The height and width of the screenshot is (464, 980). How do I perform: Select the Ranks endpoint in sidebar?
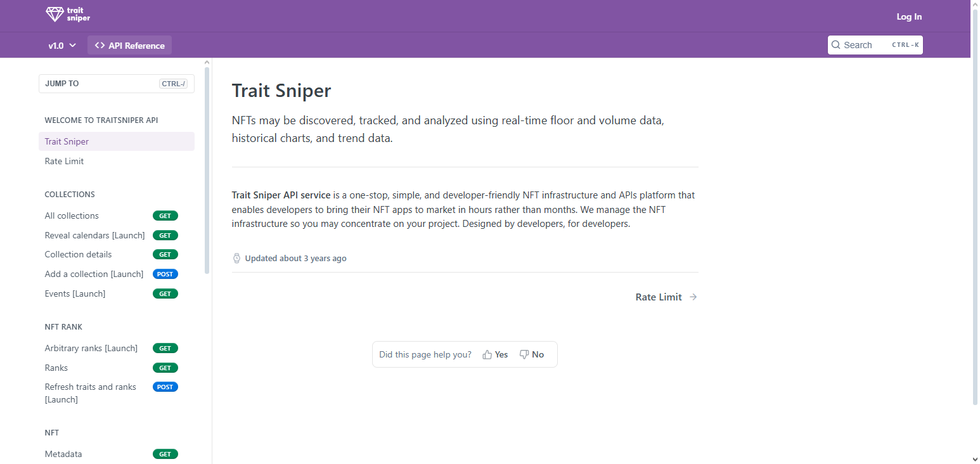click(x=56, y=368)
